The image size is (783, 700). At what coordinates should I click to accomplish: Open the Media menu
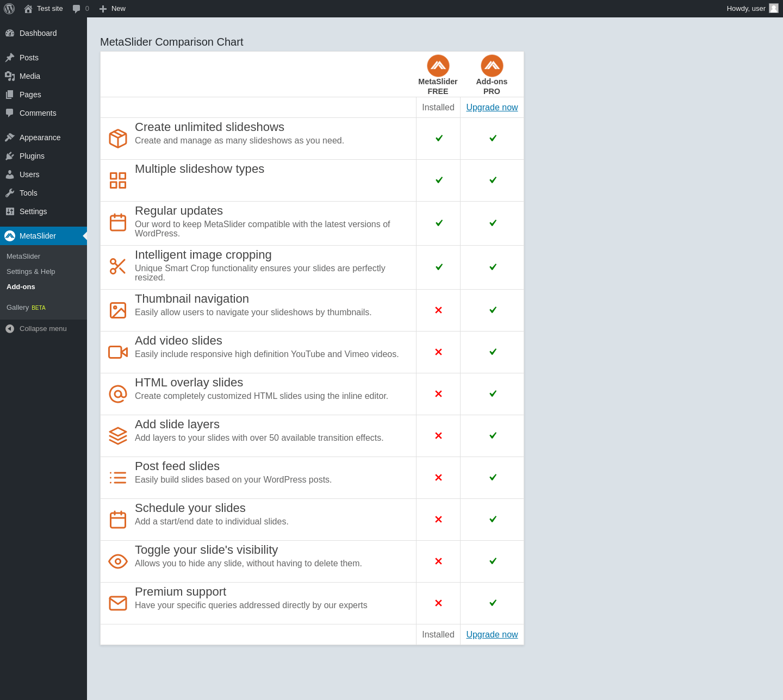43,76
